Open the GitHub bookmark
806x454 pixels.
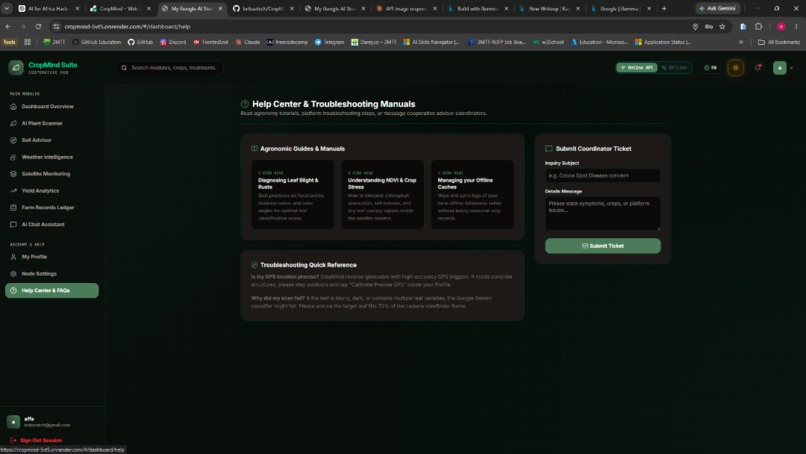140,42
